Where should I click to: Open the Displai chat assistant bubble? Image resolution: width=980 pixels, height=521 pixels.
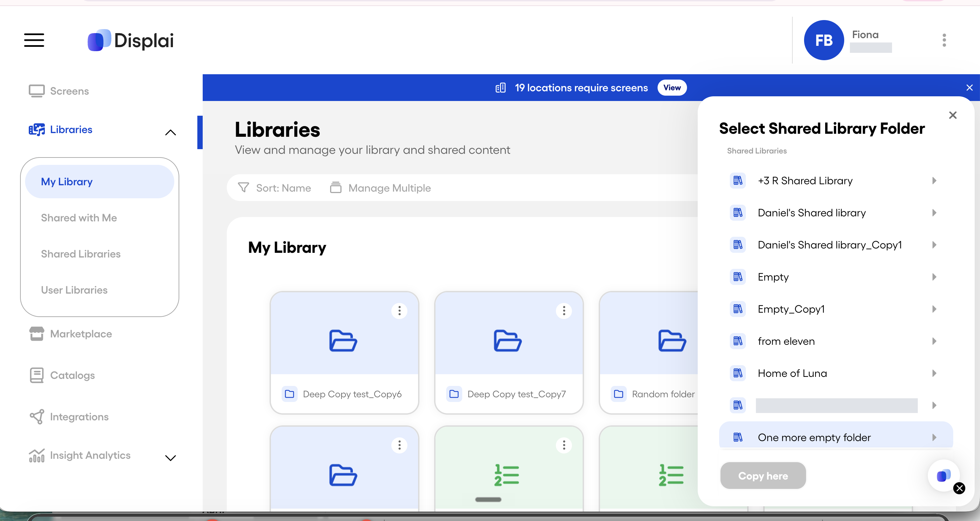944,476
